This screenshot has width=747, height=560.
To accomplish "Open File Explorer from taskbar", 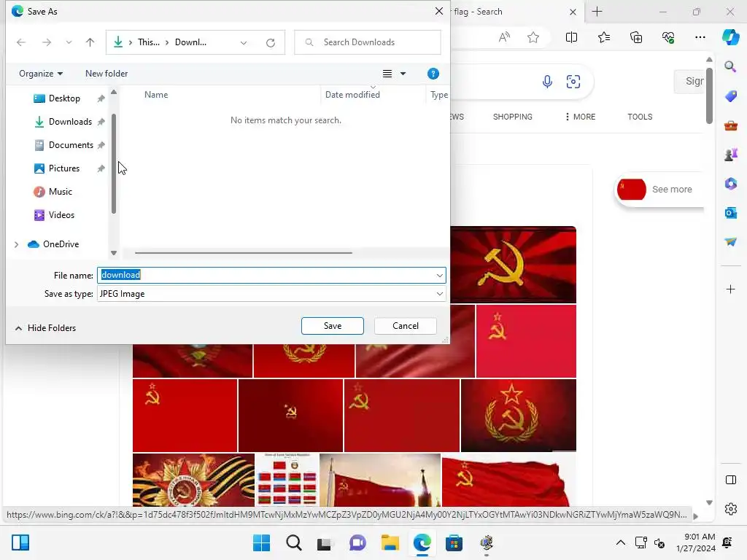I will [x=390, y=542].
